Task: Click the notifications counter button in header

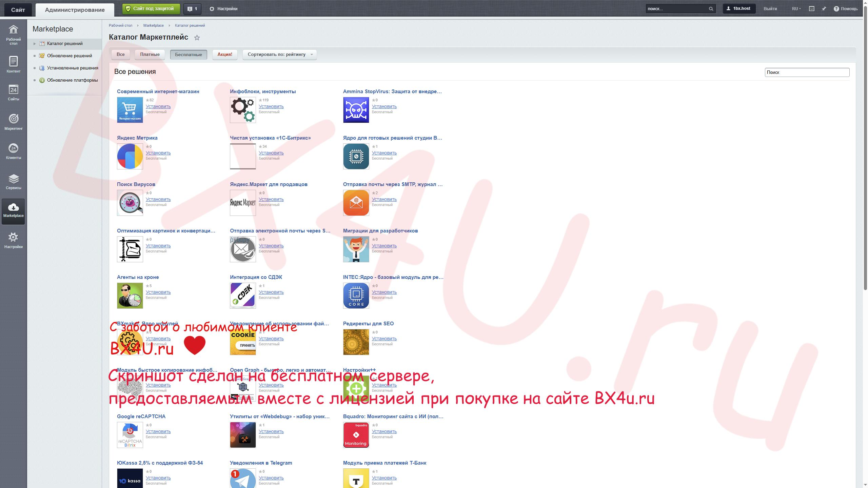Action: pos(192,9)
